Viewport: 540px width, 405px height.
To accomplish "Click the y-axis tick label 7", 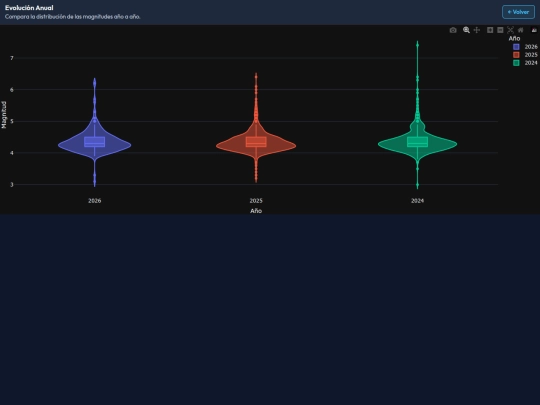I will pyautogui.click(x=12, y=58).
